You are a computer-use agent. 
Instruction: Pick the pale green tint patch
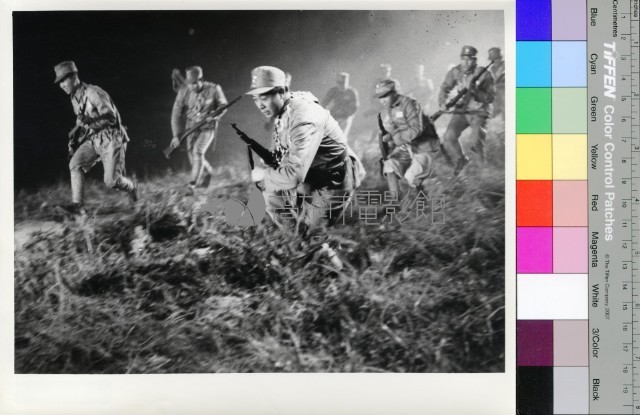click(569, 111)
